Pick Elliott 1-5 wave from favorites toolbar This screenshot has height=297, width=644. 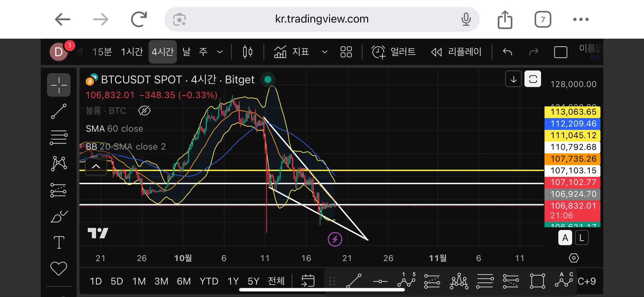406,280
